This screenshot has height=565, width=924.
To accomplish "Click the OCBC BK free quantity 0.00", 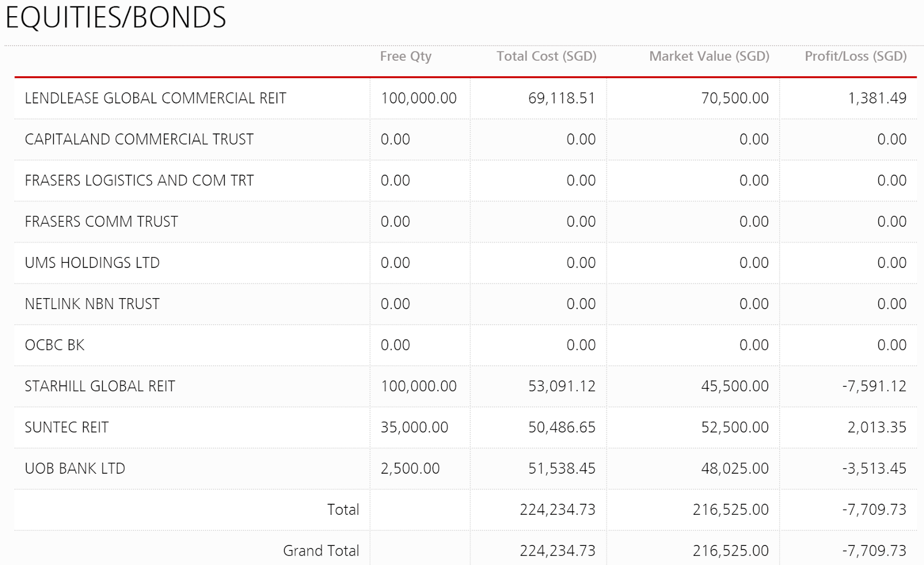I will (395, 345).
